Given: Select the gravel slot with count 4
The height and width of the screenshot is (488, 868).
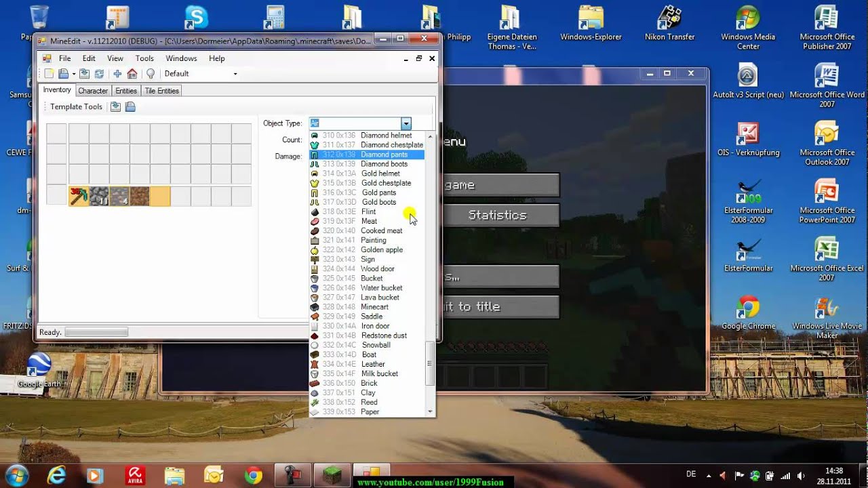Looking at the screenshot, I should click(119, 196).
